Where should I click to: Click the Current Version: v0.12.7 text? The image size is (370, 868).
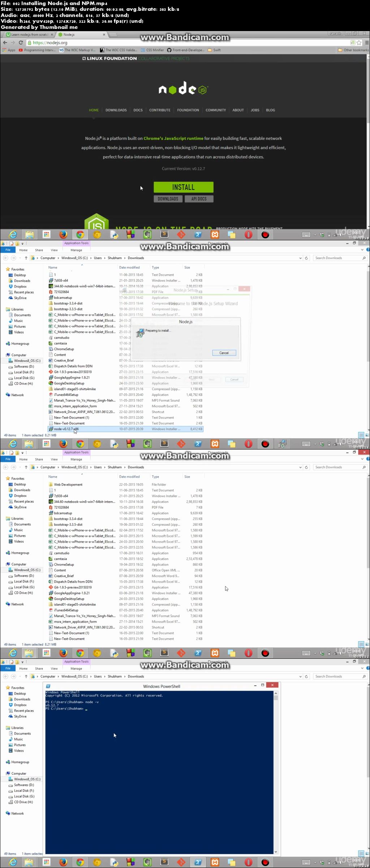tap(183, 169)
